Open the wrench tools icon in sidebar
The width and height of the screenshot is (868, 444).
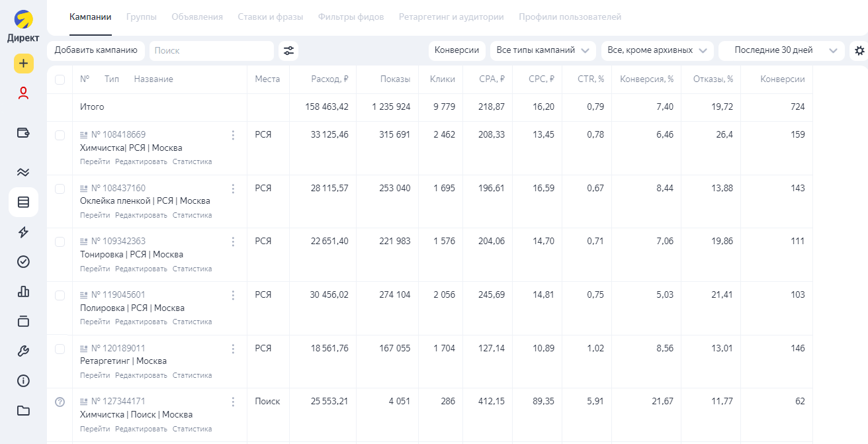[x=23, y=351]
